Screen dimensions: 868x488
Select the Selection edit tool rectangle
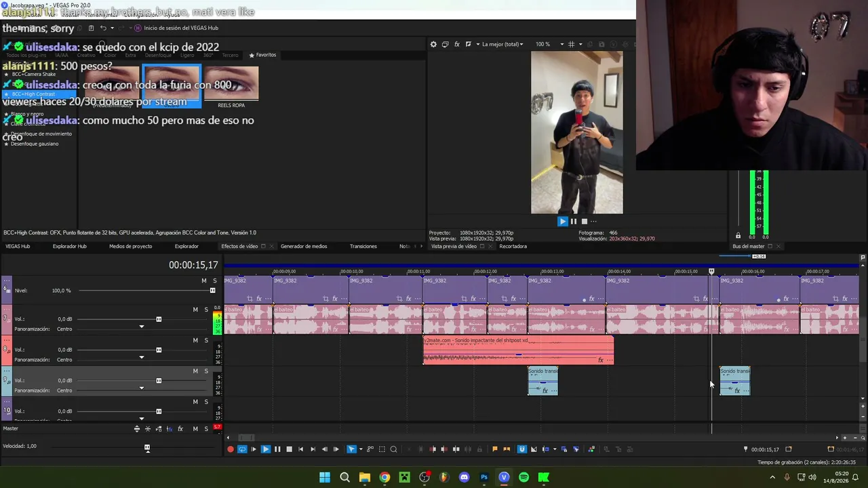coord(382,449)
